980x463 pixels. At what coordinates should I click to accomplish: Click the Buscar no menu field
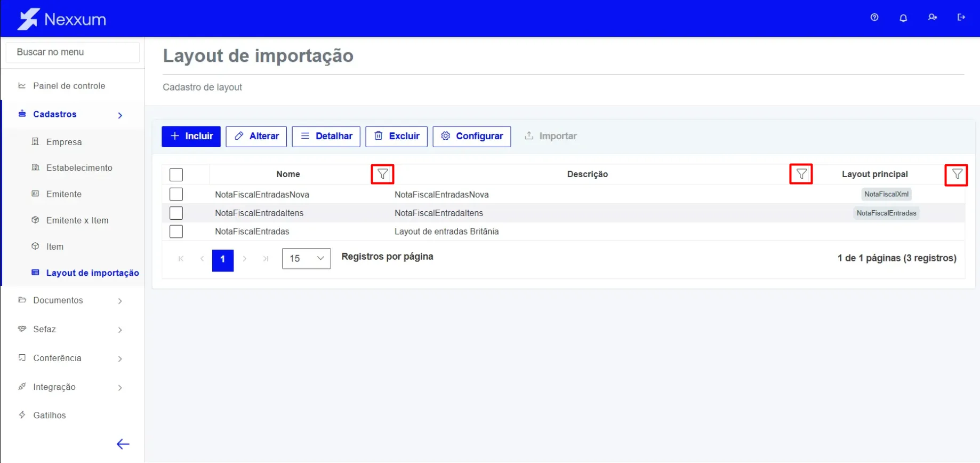(x=73, y=52)
